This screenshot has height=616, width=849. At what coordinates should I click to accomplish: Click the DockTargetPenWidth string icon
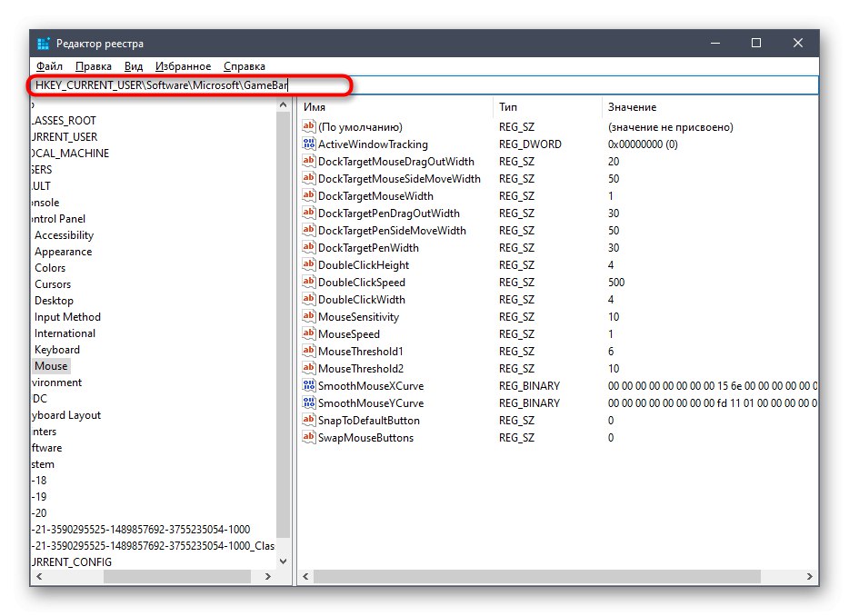309,248
